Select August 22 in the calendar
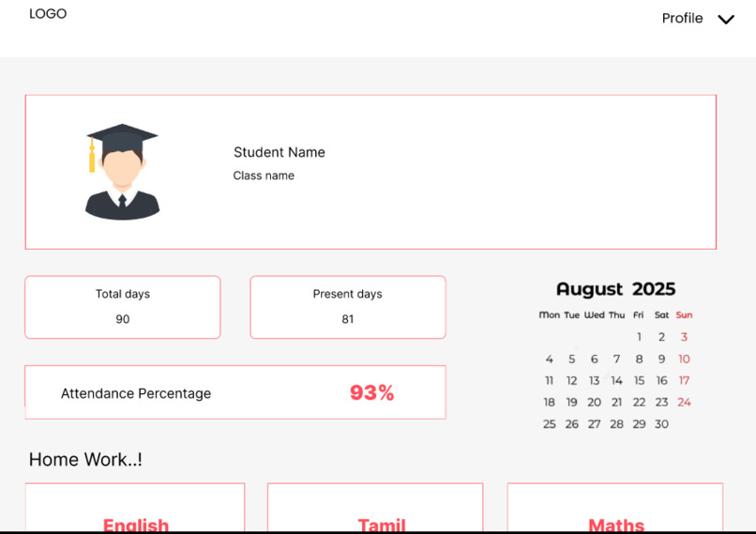Viewport: 756px width, 534px height. [639, 403]
